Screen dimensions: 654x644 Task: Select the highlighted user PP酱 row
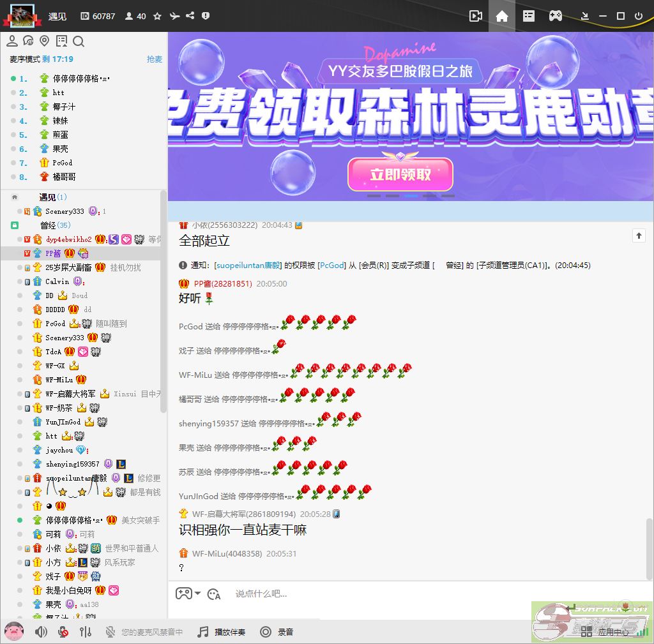(81, 253)
